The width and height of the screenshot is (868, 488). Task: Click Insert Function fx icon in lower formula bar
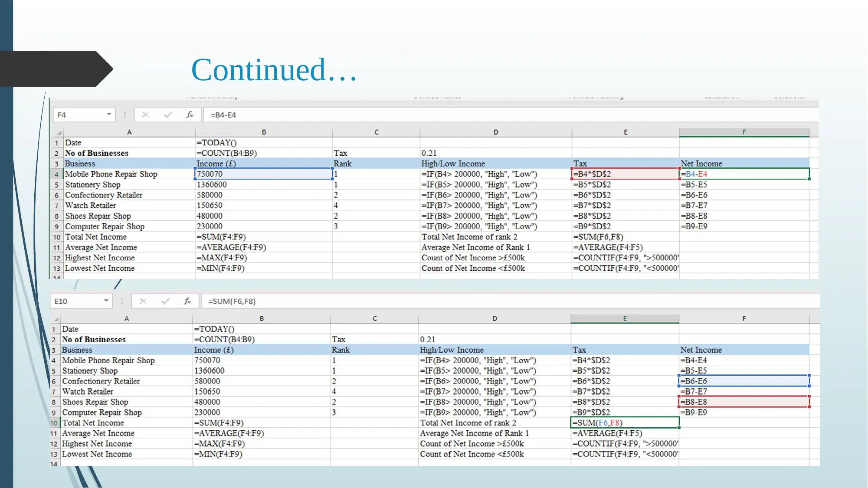click(x=187, y=301)
